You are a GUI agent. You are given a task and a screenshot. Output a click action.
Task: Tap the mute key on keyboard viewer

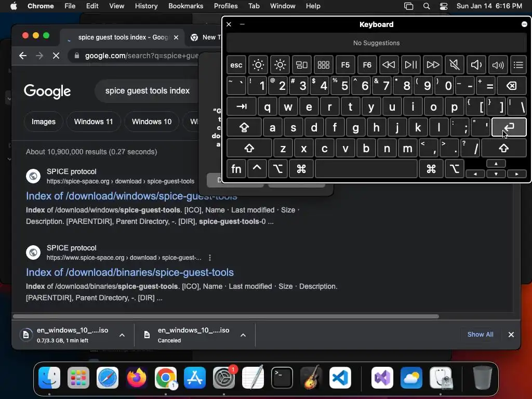454,65
